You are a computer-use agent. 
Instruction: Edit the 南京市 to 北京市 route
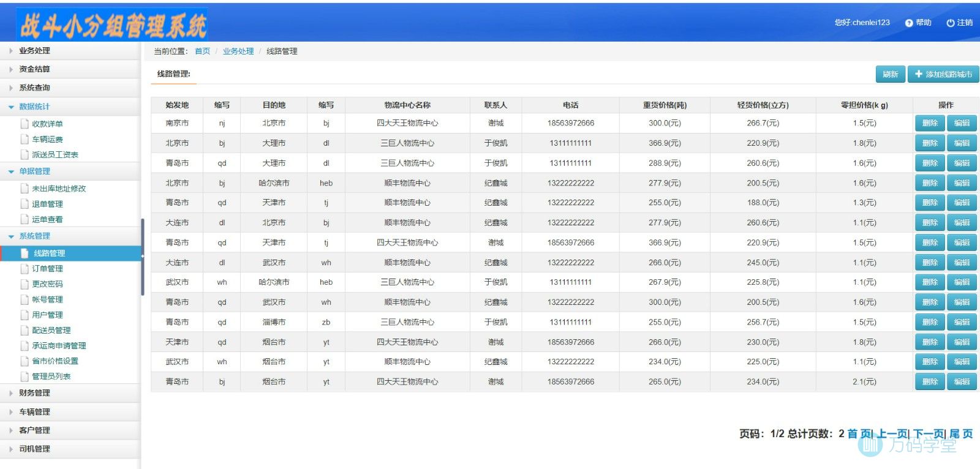(x=962, y=123)
